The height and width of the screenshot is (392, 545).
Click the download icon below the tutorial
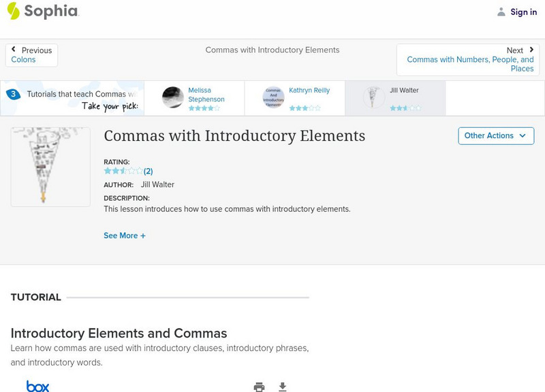tap(282, 386)
